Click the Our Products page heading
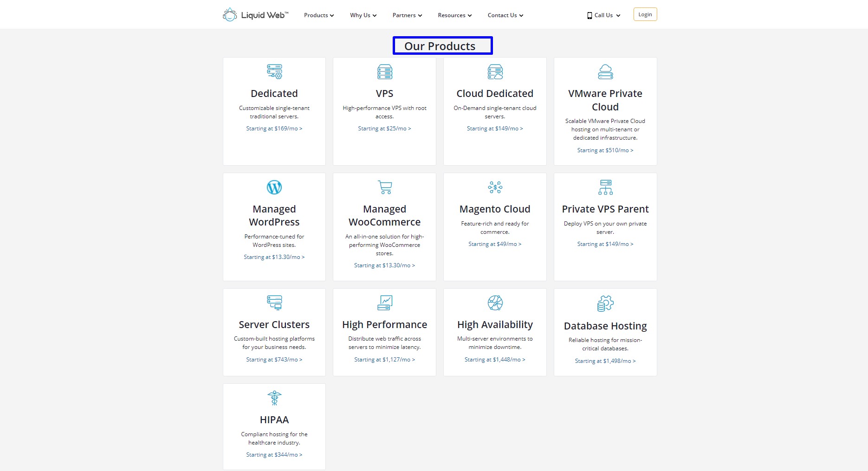The width and height of the screenshot is (868, 471). [440, 46]
